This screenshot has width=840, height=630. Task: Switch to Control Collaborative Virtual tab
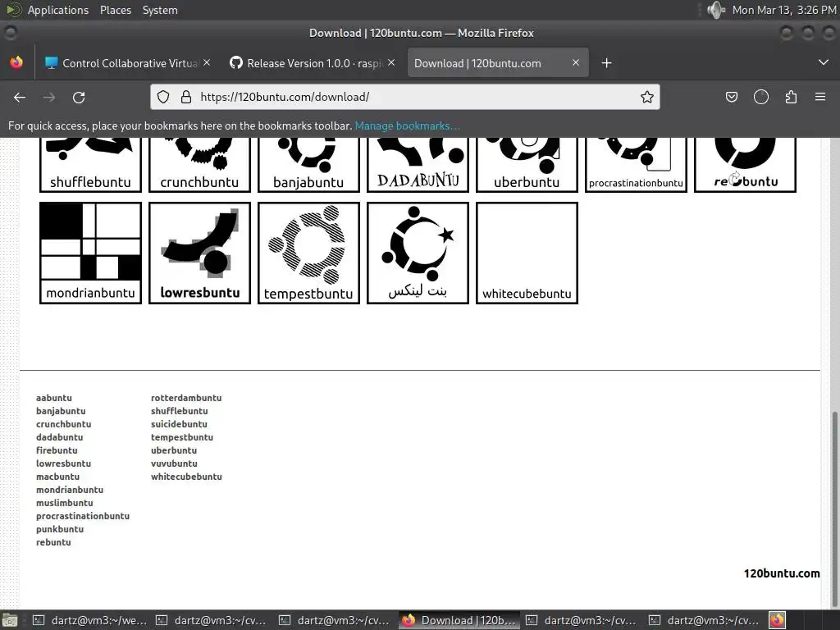(x=127, y=63)
